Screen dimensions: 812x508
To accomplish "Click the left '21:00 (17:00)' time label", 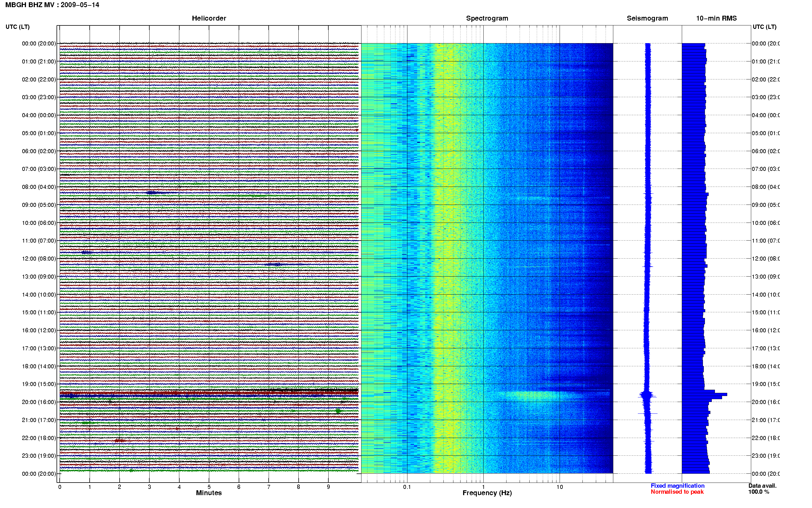I will point(39,420).
